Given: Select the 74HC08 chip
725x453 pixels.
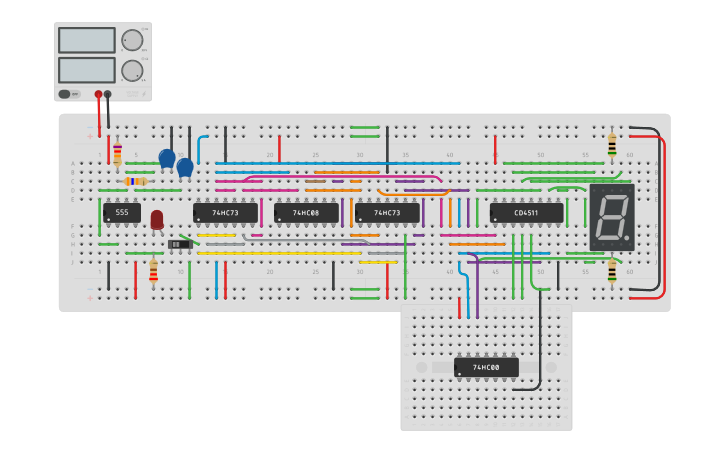Looking at the screenshot, I should tap(306, 212).
